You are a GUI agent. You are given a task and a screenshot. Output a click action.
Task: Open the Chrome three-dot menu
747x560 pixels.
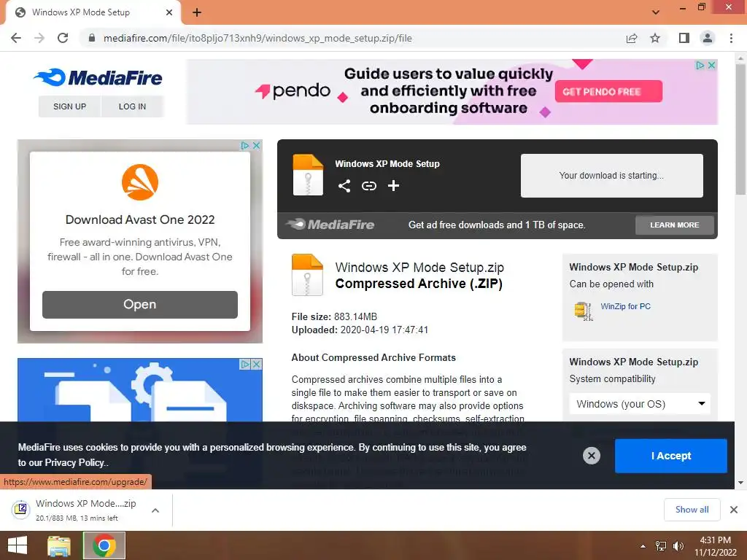pyautogui.click(x=731, y=38)
